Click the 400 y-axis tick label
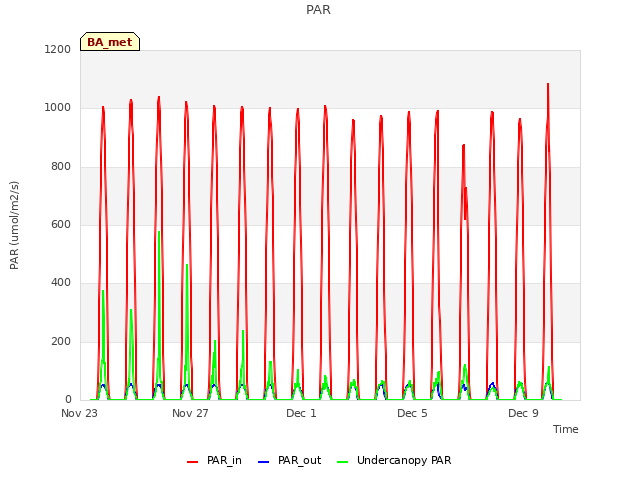 (61, 282)
